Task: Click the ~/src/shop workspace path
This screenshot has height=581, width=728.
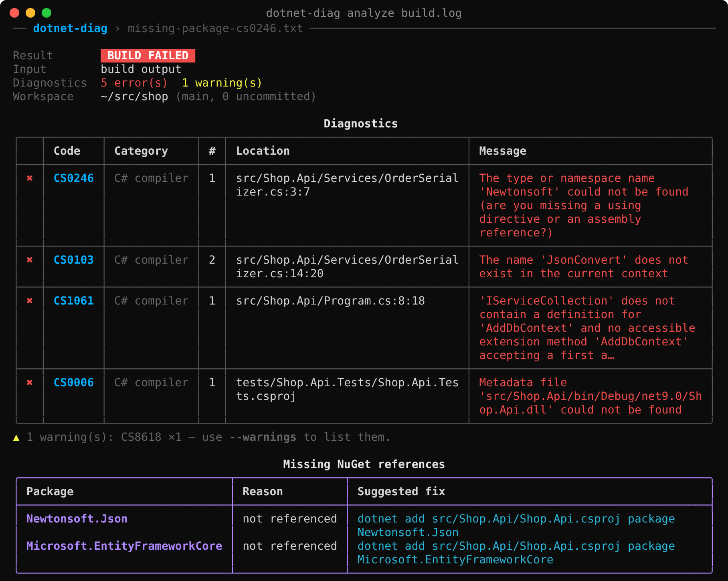Action: 134,97
